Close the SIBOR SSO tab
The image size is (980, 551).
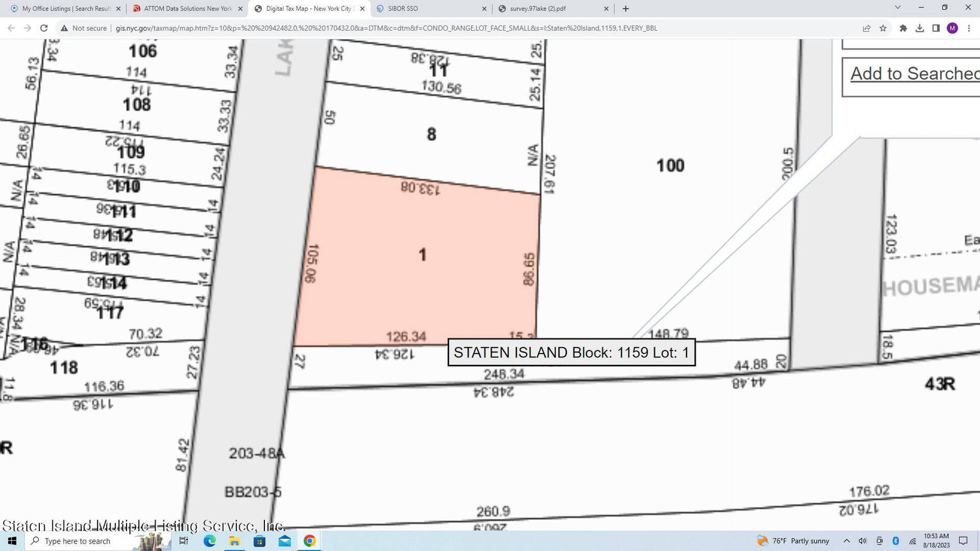click(484, 8)
